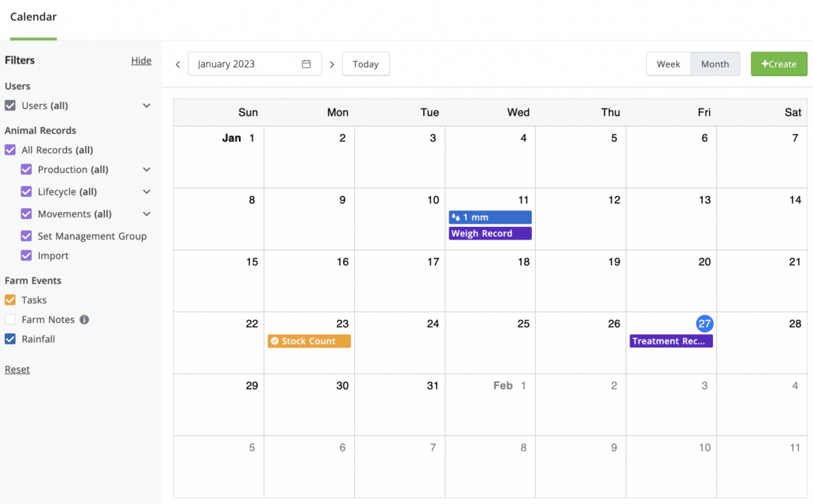
Task: Click the Today button
Action: coord(365,63)
